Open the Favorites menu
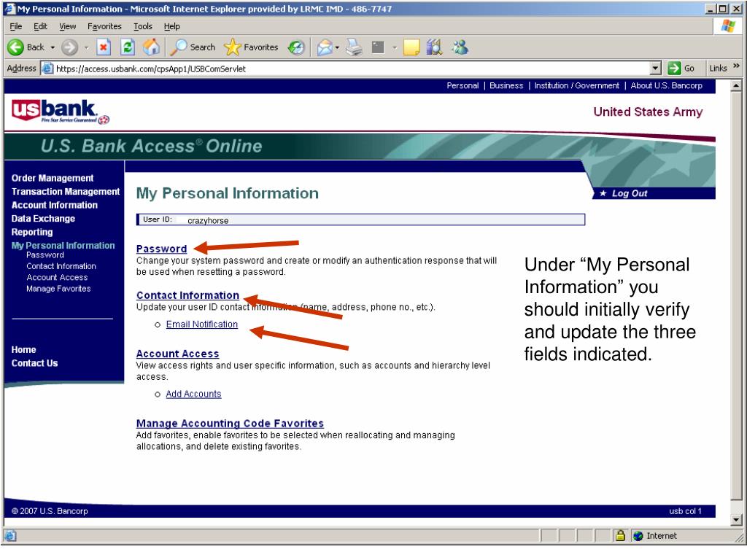747x560 pixels. pyautogui.click(x=104, y=26)
